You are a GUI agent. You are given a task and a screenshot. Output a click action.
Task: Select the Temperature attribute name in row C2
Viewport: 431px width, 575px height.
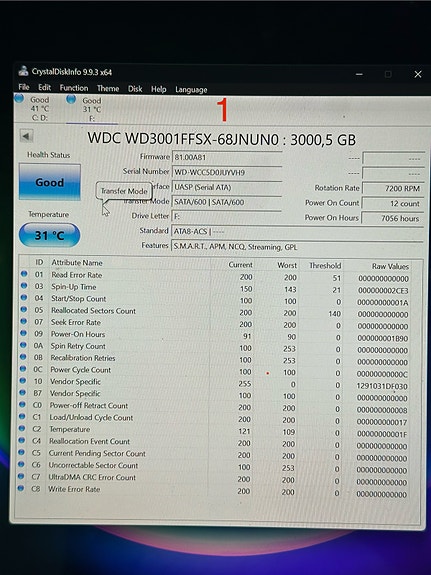pyautogui.click(x=70, y=429)
